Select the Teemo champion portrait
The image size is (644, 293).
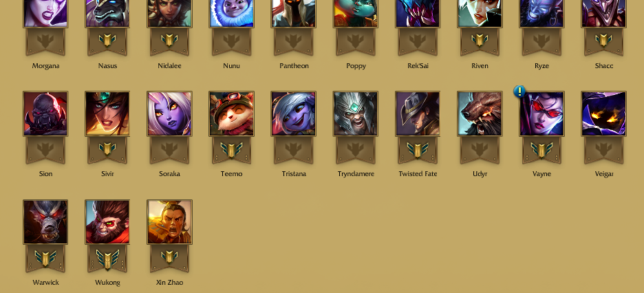[231, 113]
